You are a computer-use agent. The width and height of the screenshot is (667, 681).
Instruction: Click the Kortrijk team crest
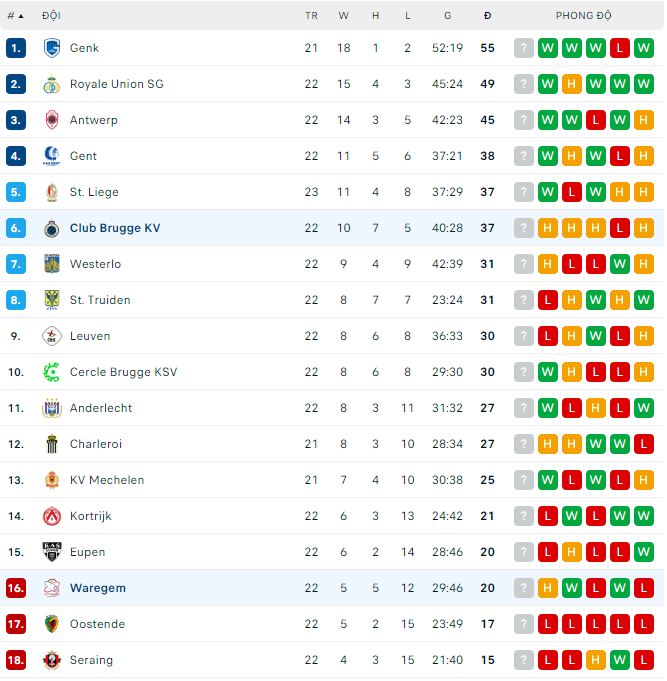[x=52, y=516]
